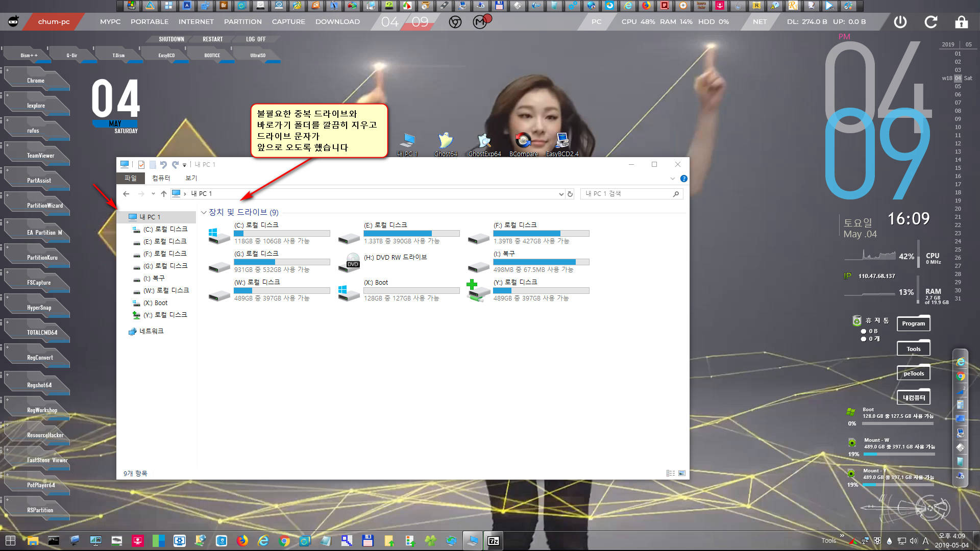The height and width of the screenshot is (551, 980).
Task: Open 7-Zip from the taskbar
Action: [494, 541]
